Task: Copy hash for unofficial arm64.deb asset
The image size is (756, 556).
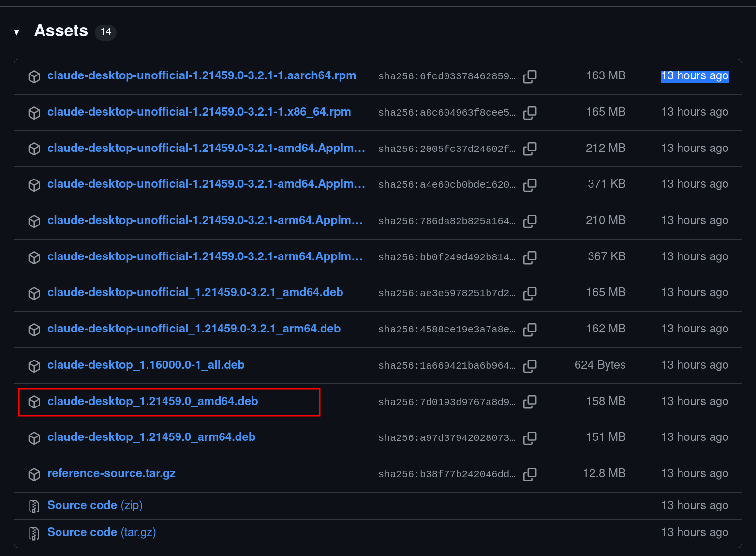Action: coord(530,330)
